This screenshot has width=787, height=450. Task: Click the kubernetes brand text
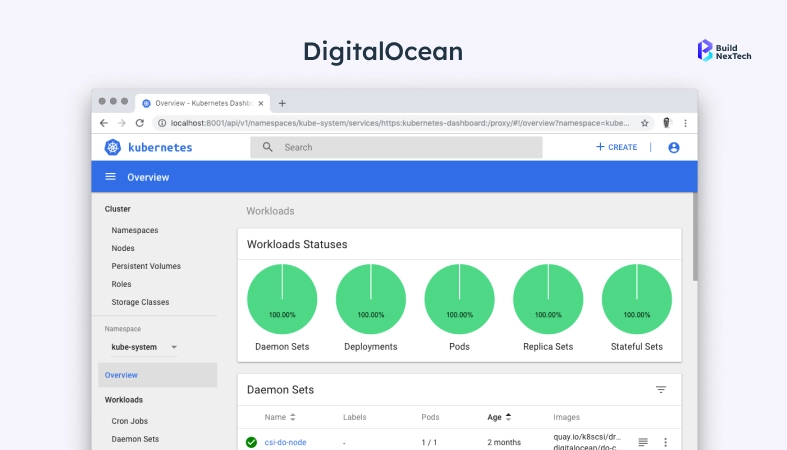point(160,147)
